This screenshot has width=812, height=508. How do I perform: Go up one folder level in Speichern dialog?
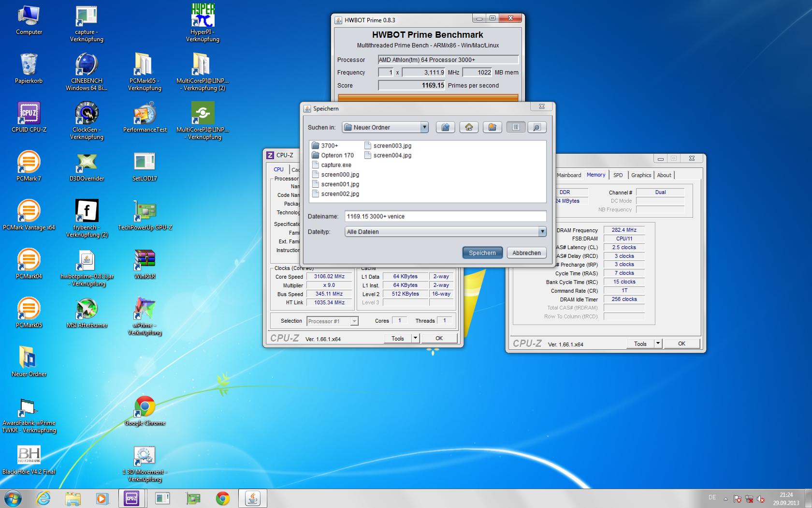click(x=445, y=127)
